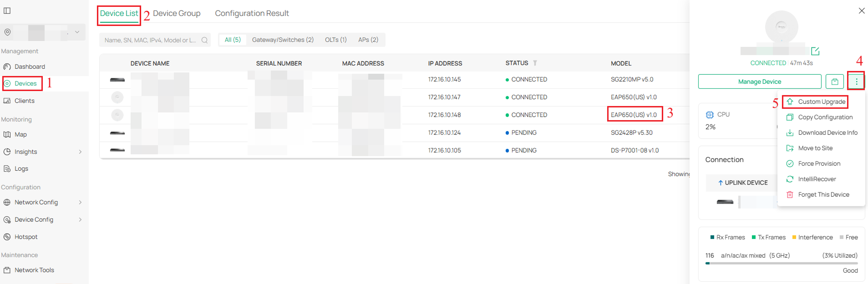Toggle the Rx Frames legend swatch
This screenshot has width=868, height=284.
click(712, 237)
